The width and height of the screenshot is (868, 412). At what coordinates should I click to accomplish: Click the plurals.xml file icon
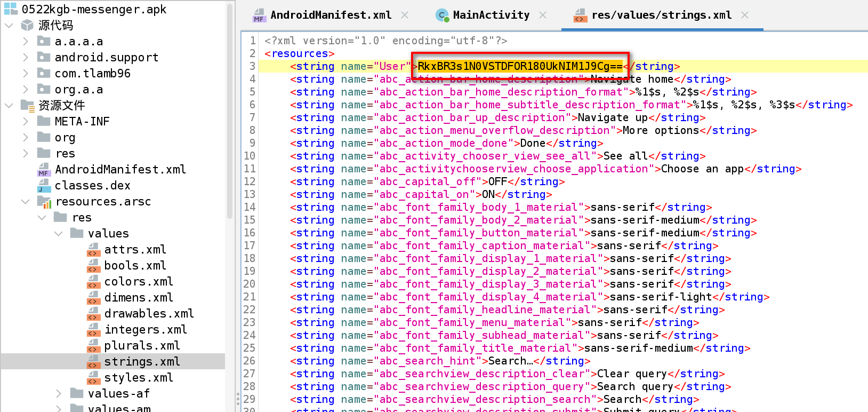pos(94,345)
